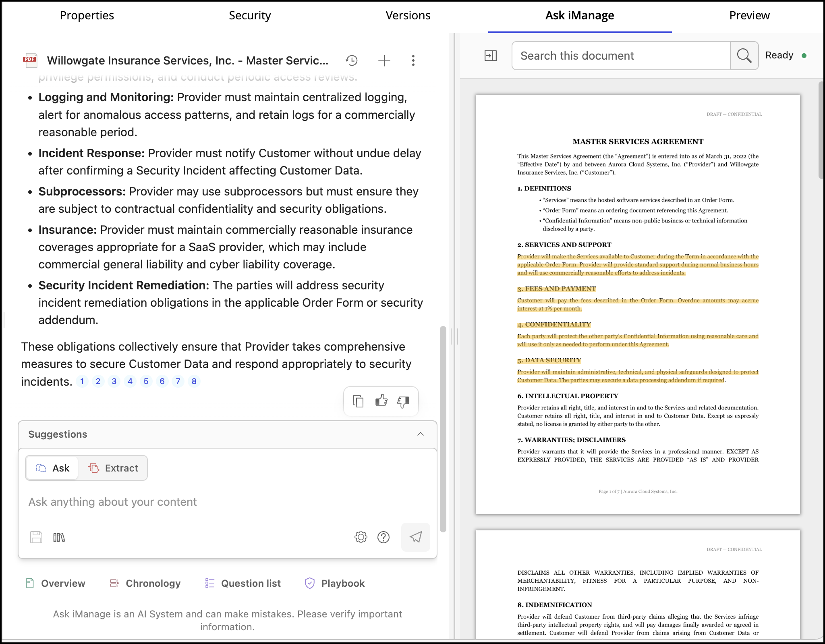
Task: Click the 'Page 1 of 7' footer text
Action: pos(609,491)
